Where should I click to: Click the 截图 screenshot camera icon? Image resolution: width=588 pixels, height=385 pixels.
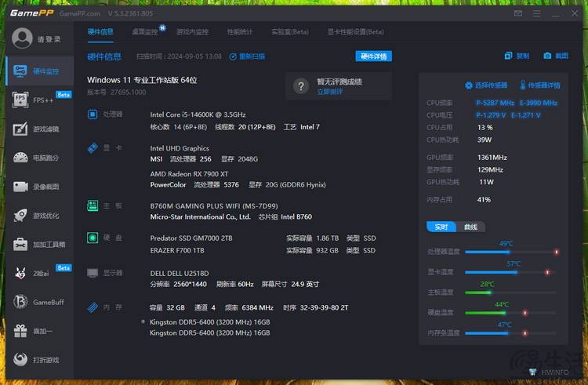(547, 56)
